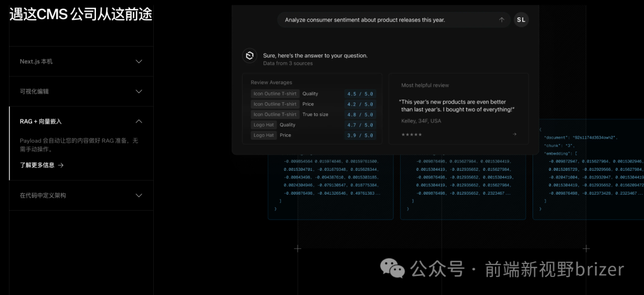644x295 pixels.
Task: Expand the 在代码中定义架构 section chevron
Action: [x=139, y=195]
